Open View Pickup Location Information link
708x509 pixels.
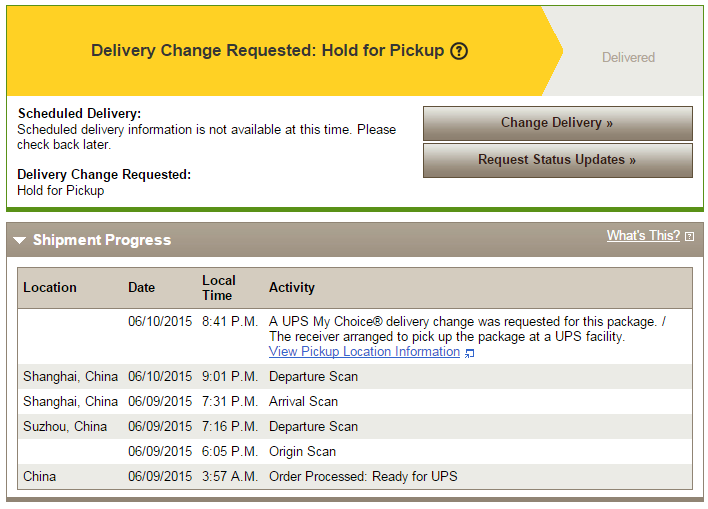coord(364,352)
